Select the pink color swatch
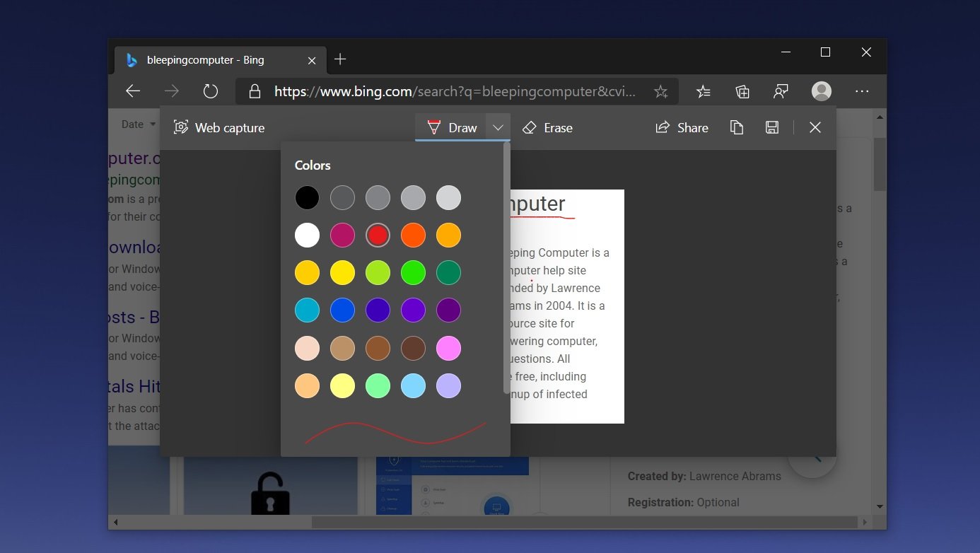This screenshot has height=553, width=980. (448, 348)
